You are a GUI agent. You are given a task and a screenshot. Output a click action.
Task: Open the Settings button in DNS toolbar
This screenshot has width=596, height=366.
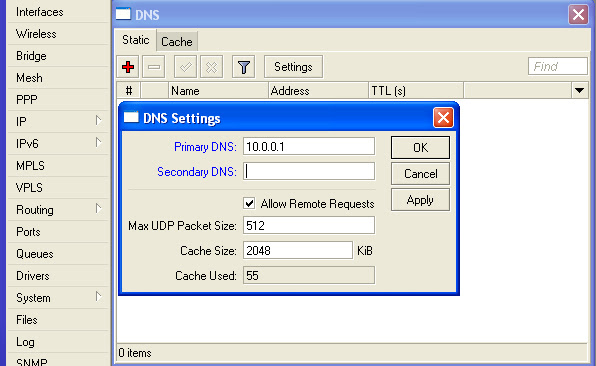[293, 67]
